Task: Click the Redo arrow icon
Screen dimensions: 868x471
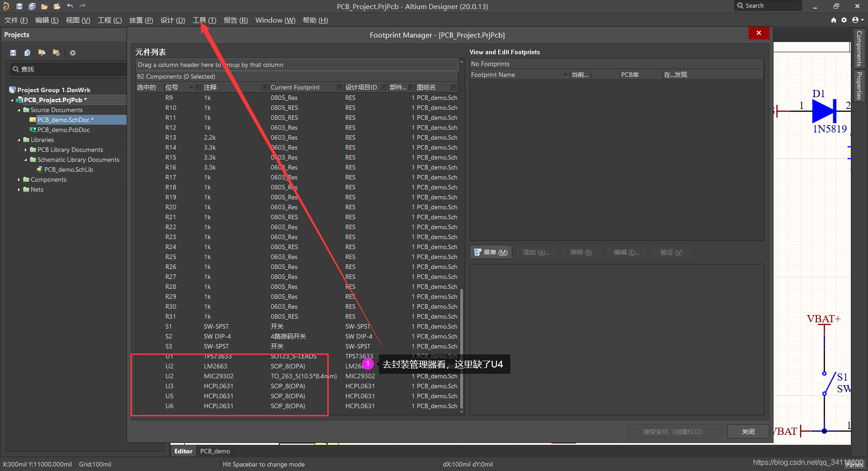Action: tap(82, 6)
